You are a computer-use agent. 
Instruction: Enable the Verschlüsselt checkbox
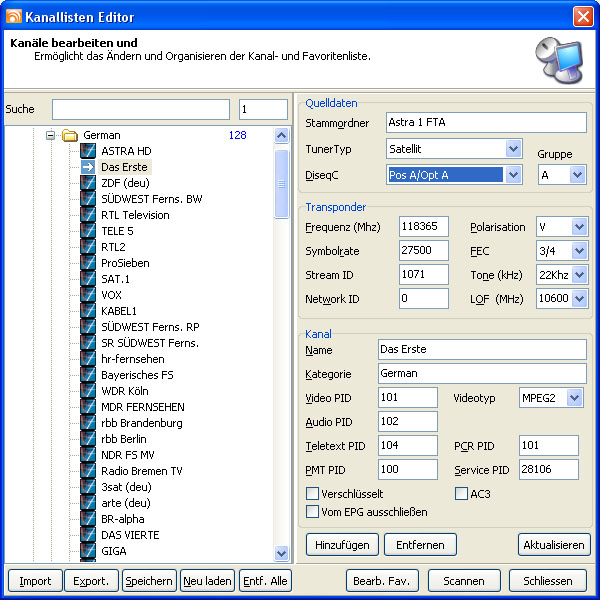313,494
